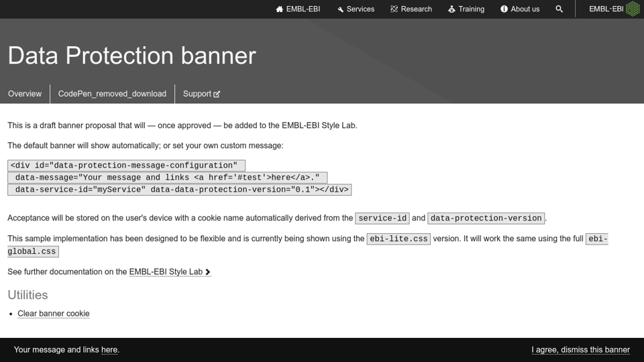
Task: Click the 'service-id' code label
Action: 382,219
